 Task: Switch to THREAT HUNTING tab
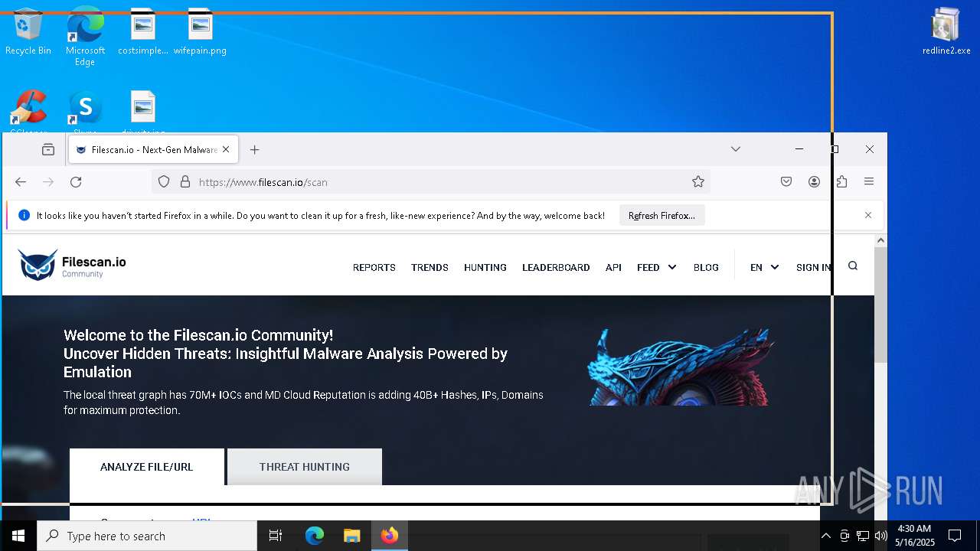(305, 467)
